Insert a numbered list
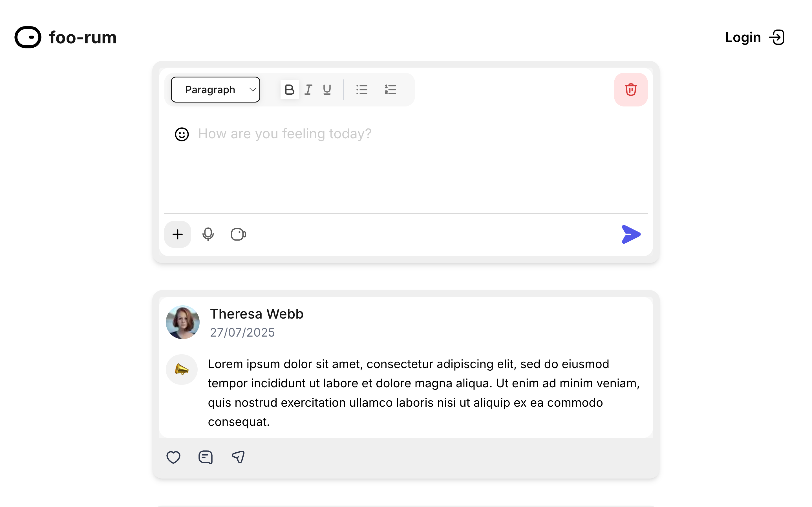The height and width of the screenshot is (507, 812). pos(390,90)
